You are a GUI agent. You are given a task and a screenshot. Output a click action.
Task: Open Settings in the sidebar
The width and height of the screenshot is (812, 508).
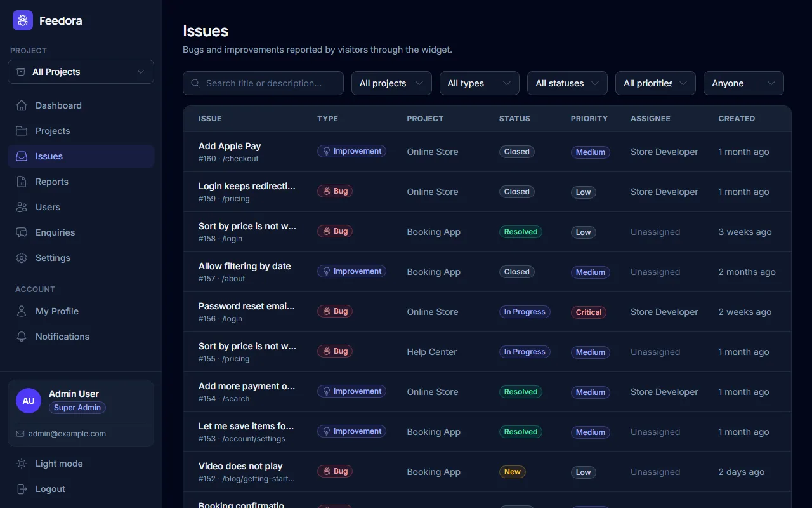point(81,258)
